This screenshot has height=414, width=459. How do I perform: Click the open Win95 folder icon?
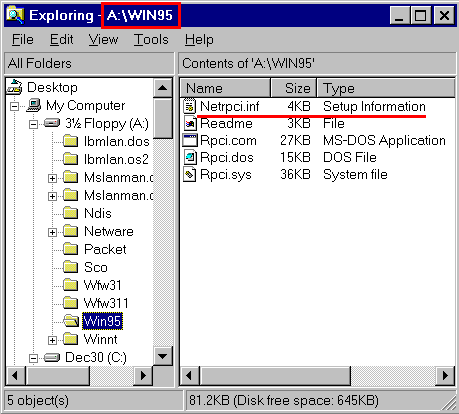(x=71, y=321)
